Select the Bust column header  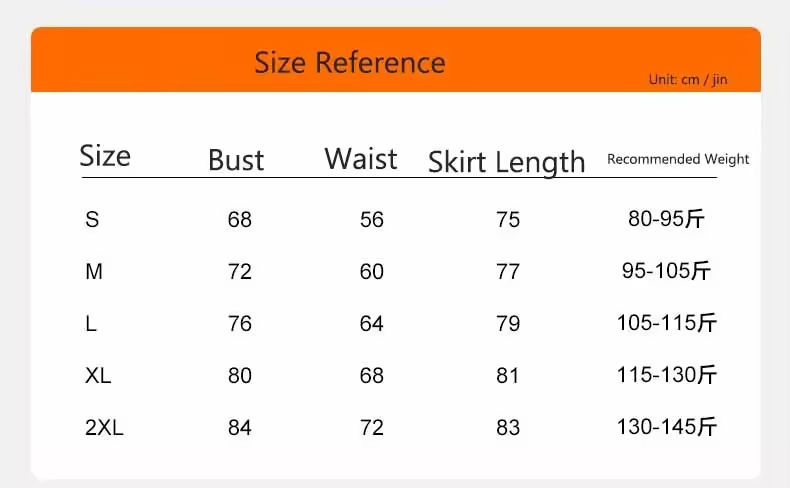click(236, 160)
